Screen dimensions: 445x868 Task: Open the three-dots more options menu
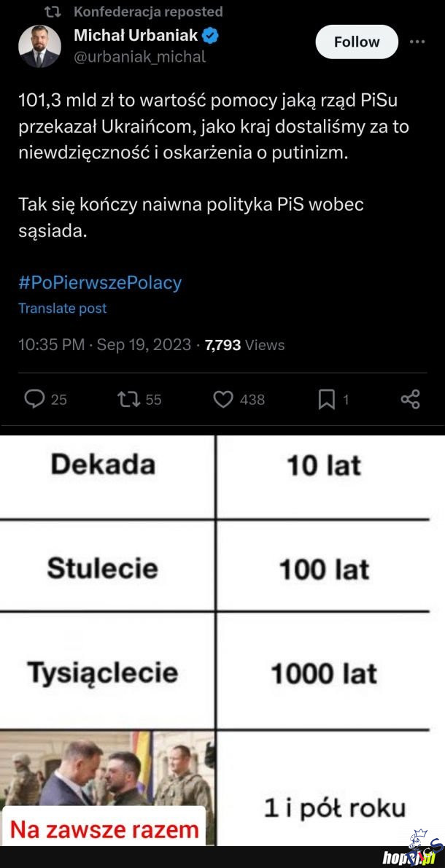(417, 42)
